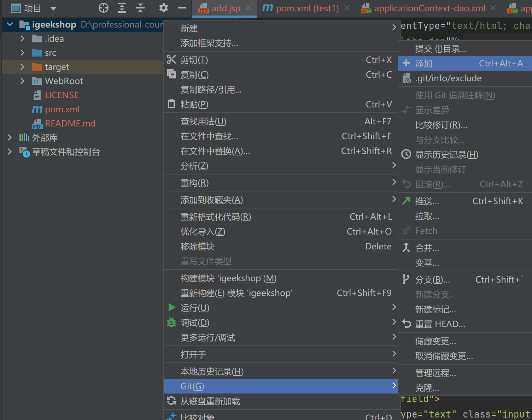Click the history clock icon beside 显示历史记录(H)
This screenshot has height=420, width=532.
(406, 154)
